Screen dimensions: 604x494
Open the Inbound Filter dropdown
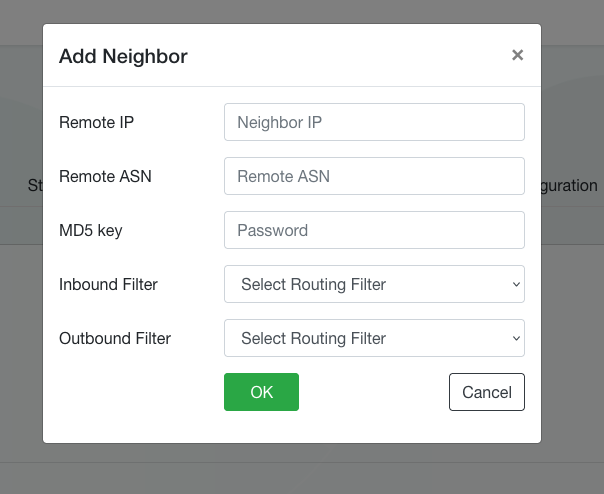pyautogui.click(x=374, y=285)
